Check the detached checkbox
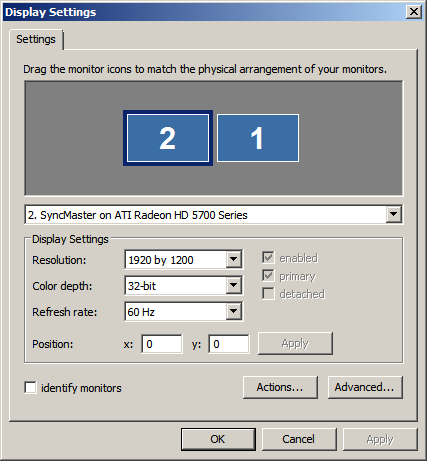This screenshot has height=461, width=427. [x=268, y=294]
